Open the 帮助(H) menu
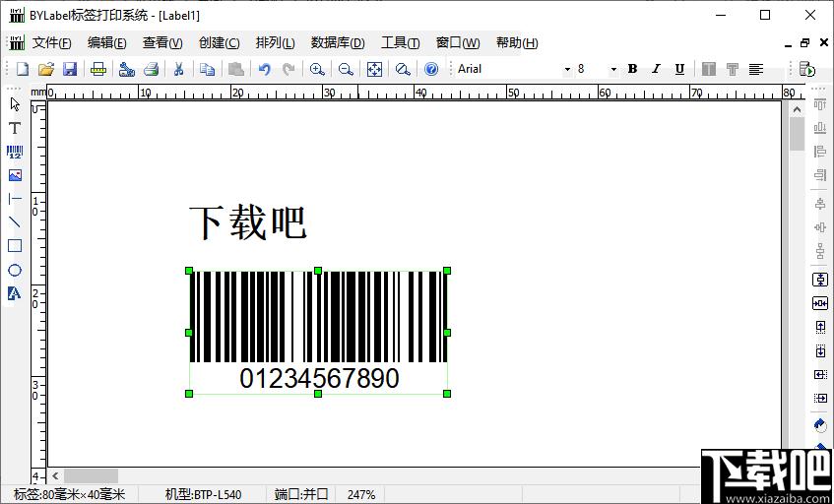This screenshot has height=504, width=834. click(x=517, y=43)
